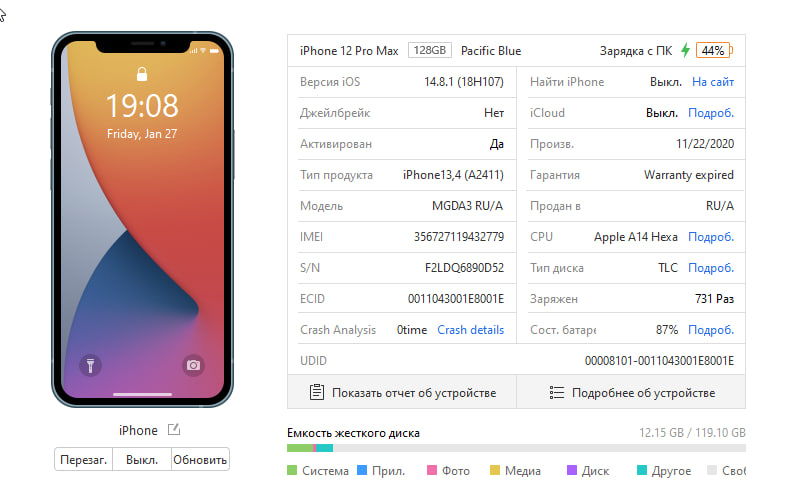Image resolution: width=788 pixels, height=489 pixels.
Task: Click 'Показать отчет об устройстве' button
Action: coord(402,393)
